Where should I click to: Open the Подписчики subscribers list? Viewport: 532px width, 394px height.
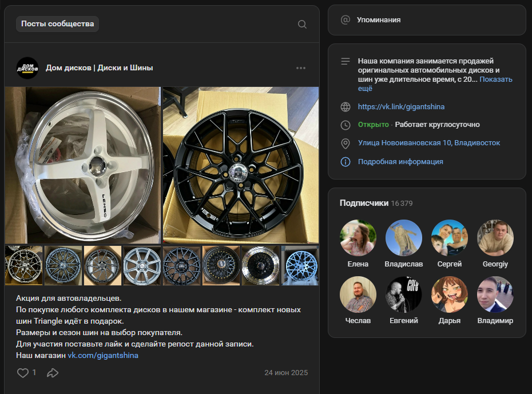tap(364, 203)
